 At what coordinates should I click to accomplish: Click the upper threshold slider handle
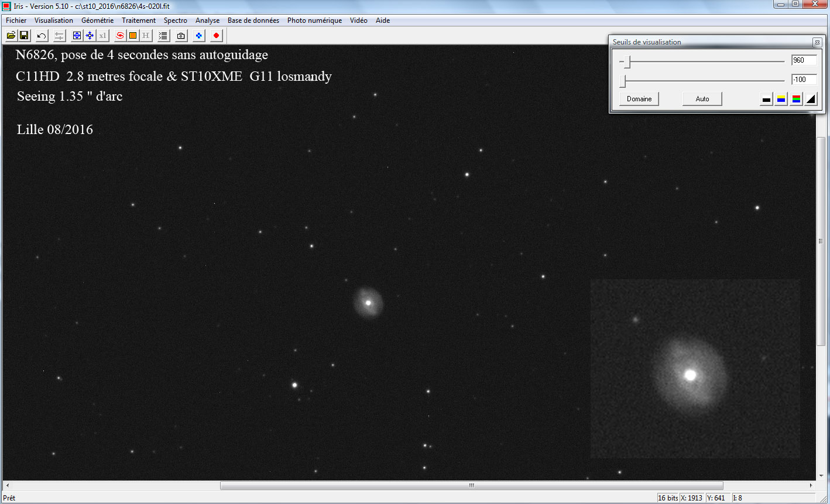tap(627, 61)
